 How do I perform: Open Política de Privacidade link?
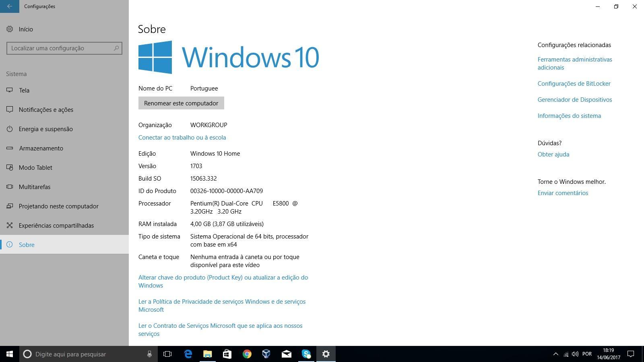222,306
